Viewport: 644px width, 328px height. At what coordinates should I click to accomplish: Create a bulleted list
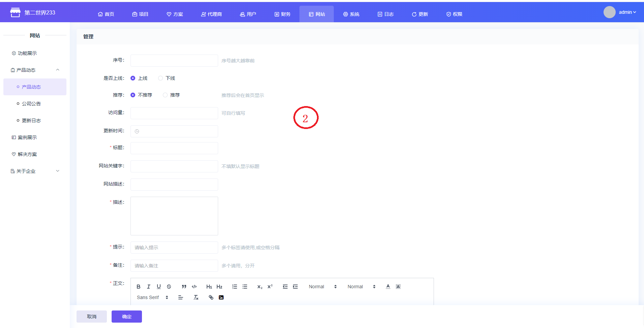[x=245, y=287]
